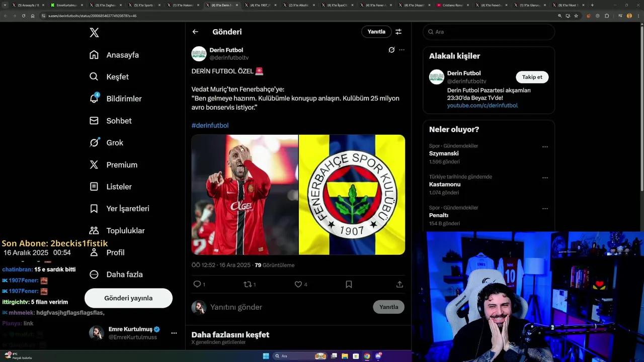Click the X search box labeled Ara
This screenshot has height=362, width=644.
click(489, 32)
